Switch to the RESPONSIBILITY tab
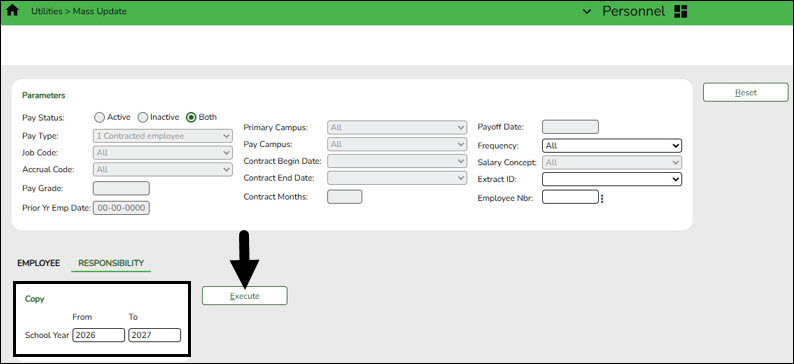 point(111,263)
